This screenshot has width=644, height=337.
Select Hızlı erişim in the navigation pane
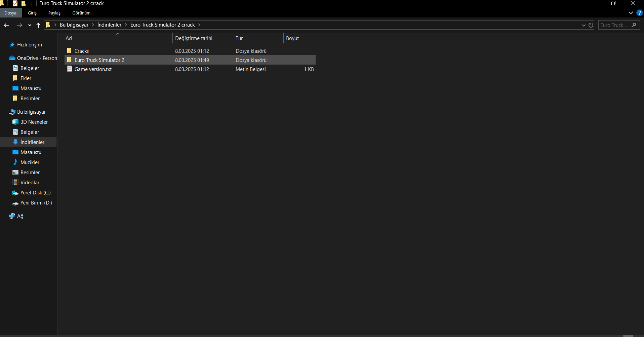click(x=30, y=45)
